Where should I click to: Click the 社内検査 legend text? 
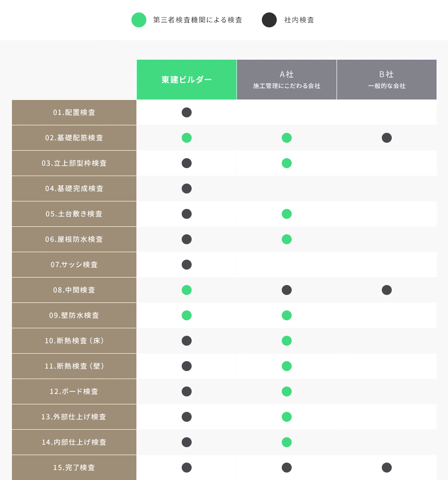[299, 20]
